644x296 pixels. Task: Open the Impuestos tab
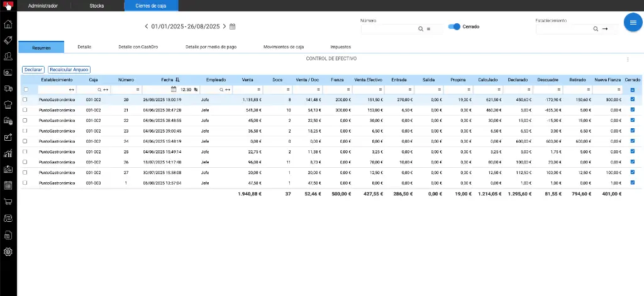coord(340,47)
